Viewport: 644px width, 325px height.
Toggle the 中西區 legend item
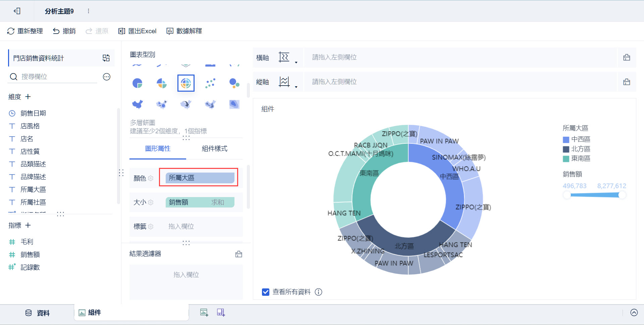pos(577,139)
